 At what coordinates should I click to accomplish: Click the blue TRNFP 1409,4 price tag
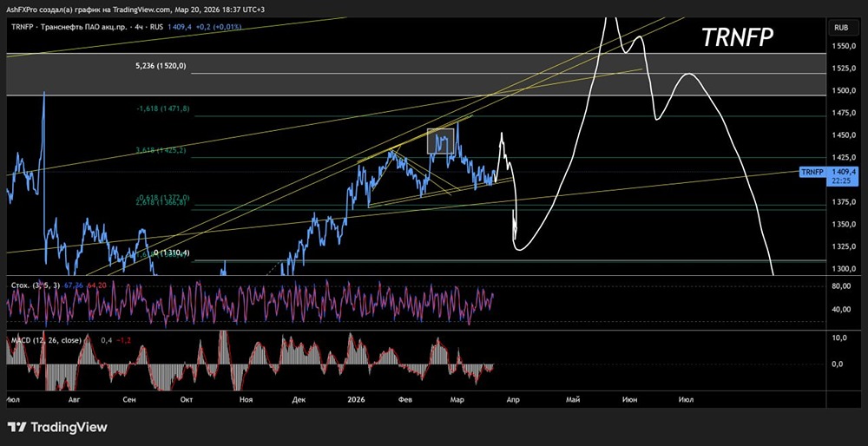click(x=830, y=175)
